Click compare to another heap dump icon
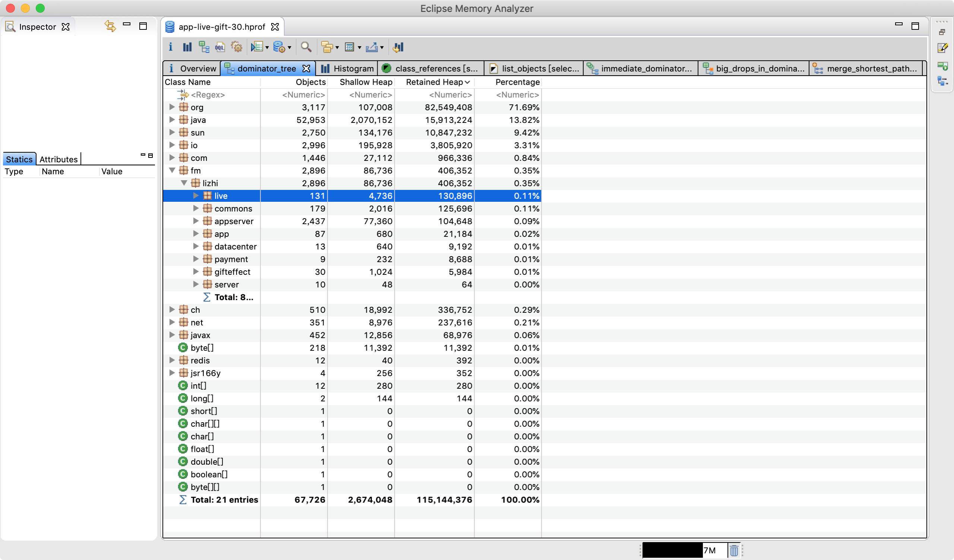This screenshot has width=954, height=560. 398,47
